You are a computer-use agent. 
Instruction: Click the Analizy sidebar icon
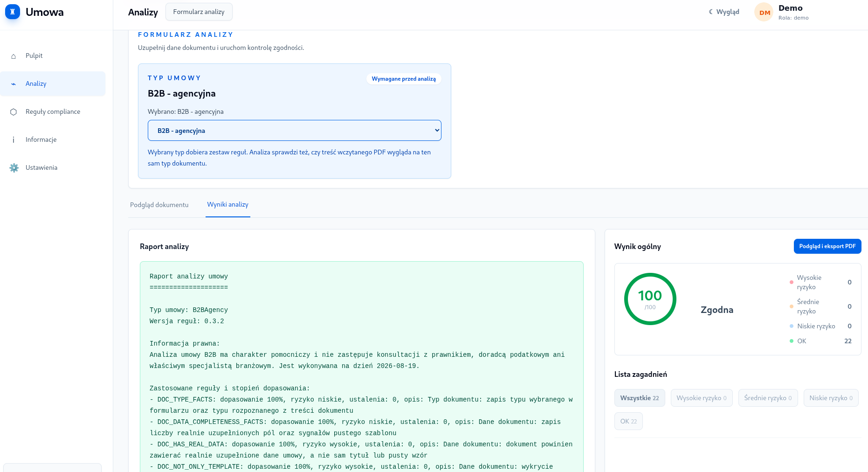tap(14, 84)
